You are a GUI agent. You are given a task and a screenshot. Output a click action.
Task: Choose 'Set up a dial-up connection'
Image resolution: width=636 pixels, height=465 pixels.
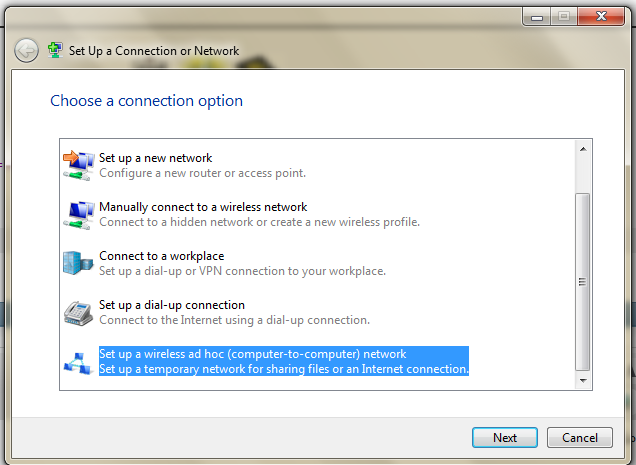tap(172, 305)
